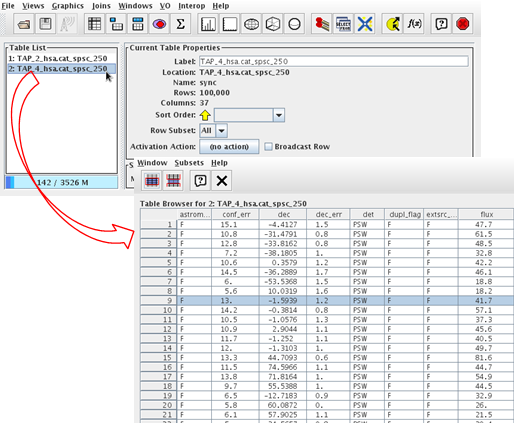The width and height of the screenshot is (518, 426).
Task: Open the Views menu
Action: [x=33, y=6]
